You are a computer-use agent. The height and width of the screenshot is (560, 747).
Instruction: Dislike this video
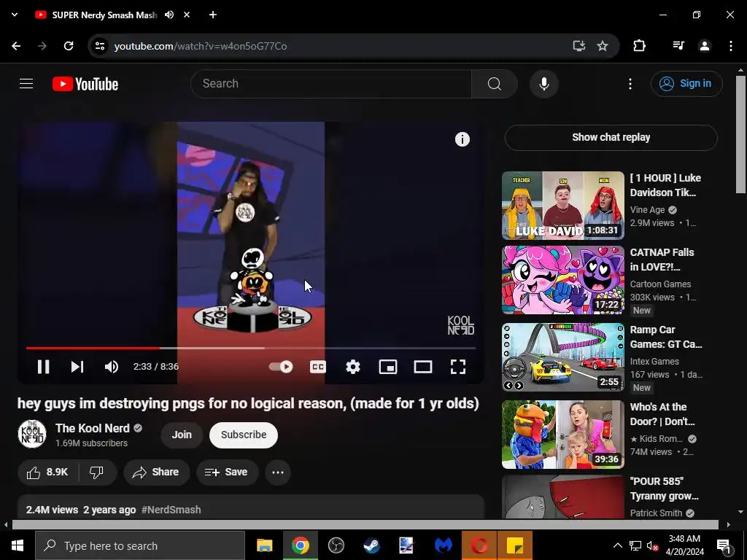click(97, 472)
